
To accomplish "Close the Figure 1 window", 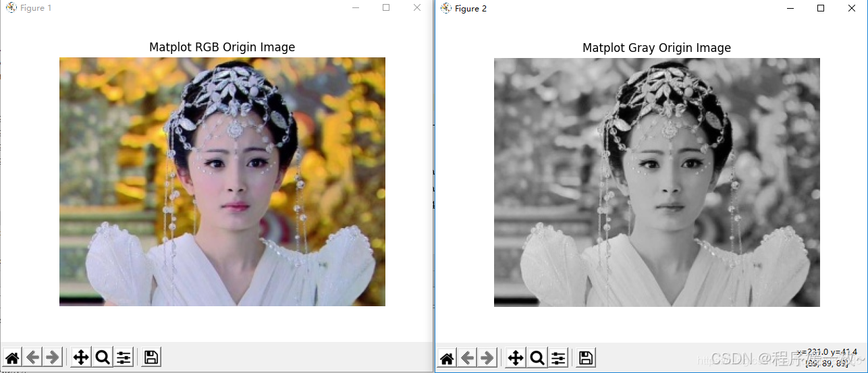I will coord(417,8).
